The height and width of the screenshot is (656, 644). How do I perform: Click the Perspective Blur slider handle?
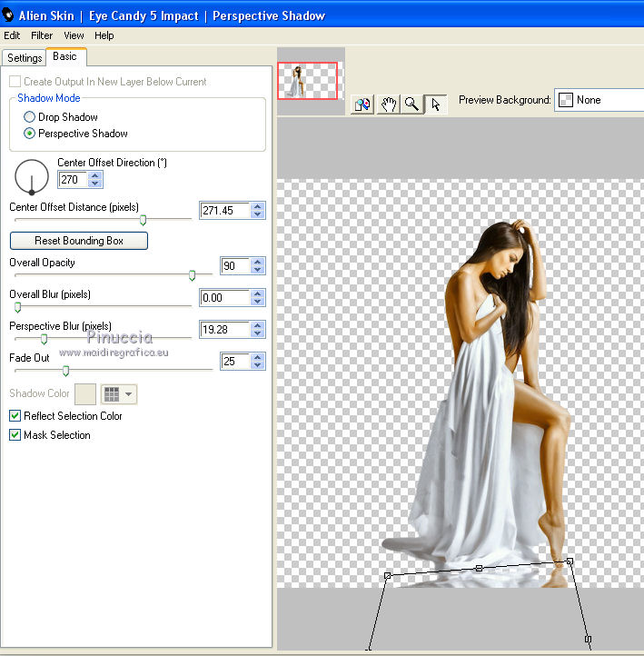point(44,339)
